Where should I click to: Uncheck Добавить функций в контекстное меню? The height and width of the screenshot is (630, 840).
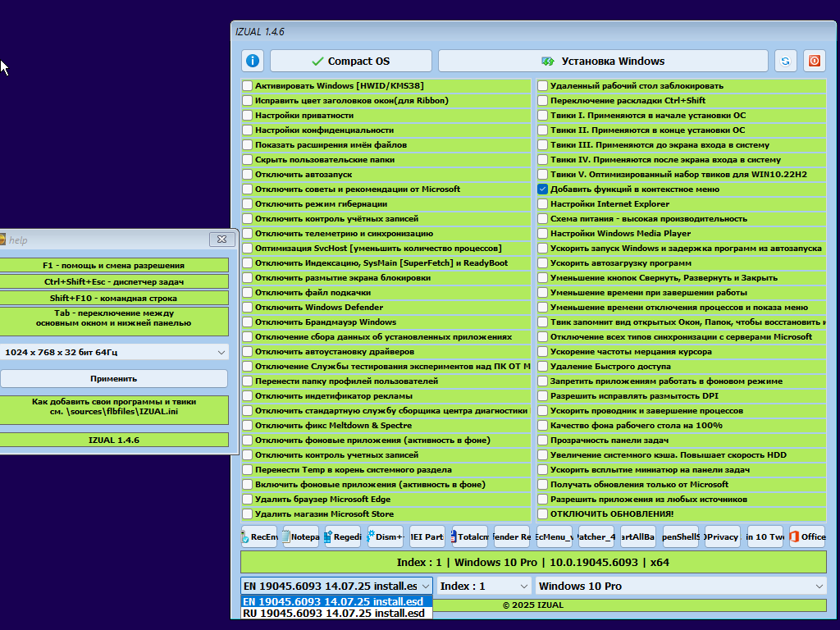[543, 189]
